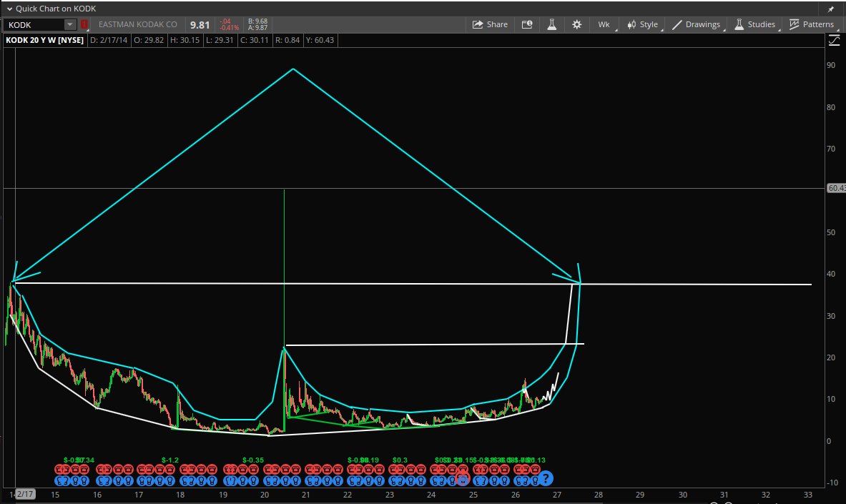Click the 90 label on price axis
Screen dimensions: 846x504
pyautogui.click(x=831, y=65)
